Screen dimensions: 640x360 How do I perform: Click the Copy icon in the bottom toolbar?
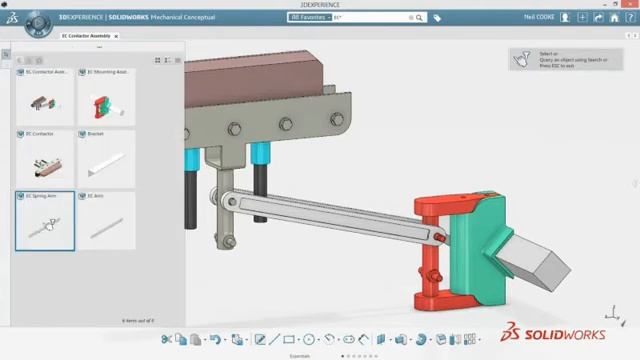tap(181, 339)
